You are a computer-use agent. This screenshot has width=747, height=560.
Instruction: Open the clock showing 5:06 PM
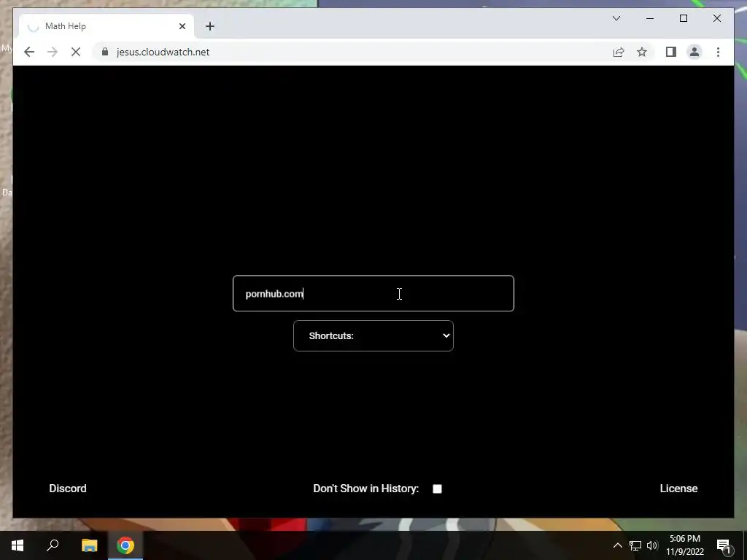tap(685, 545)
